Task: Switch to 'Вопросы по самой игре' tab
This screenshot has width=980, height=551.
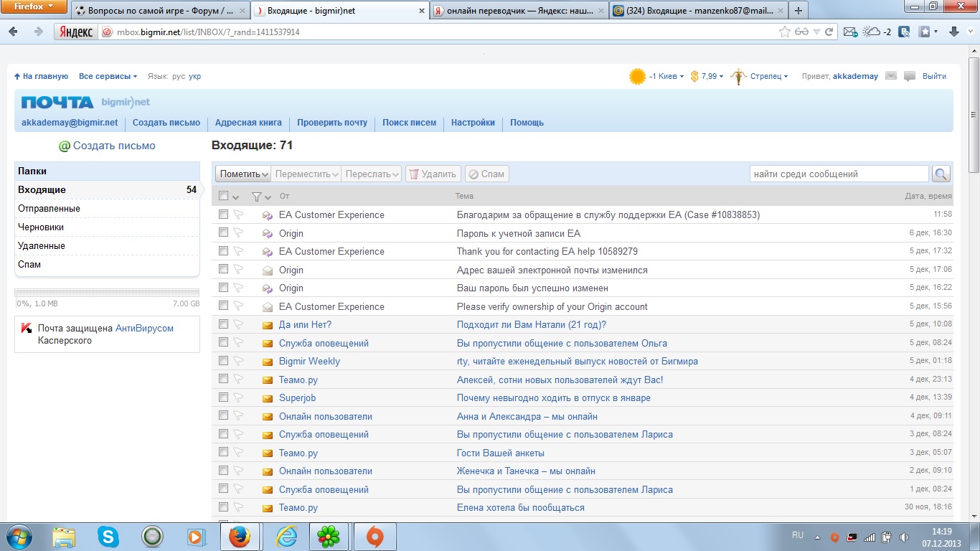Action: [x=161, y=11]
